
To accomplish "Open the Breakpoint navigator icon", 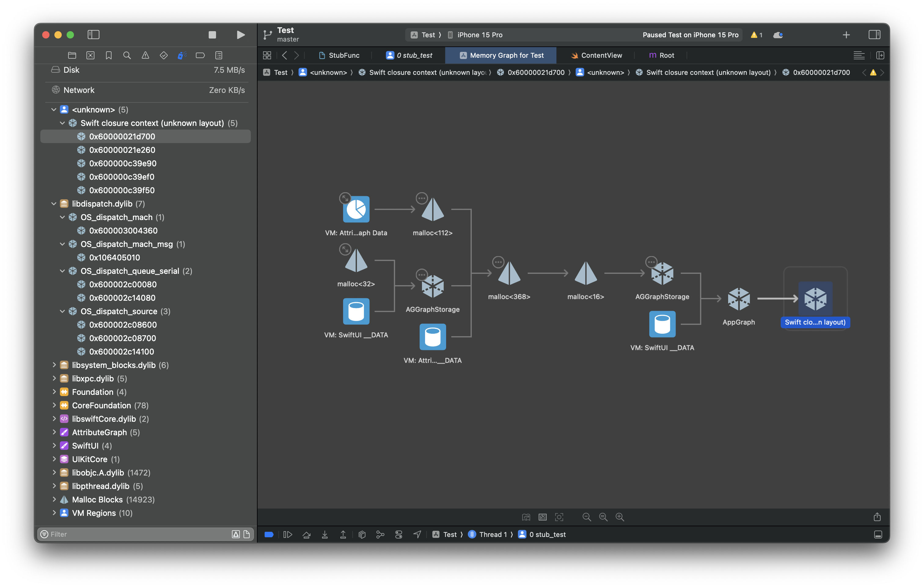I will 200,55.
